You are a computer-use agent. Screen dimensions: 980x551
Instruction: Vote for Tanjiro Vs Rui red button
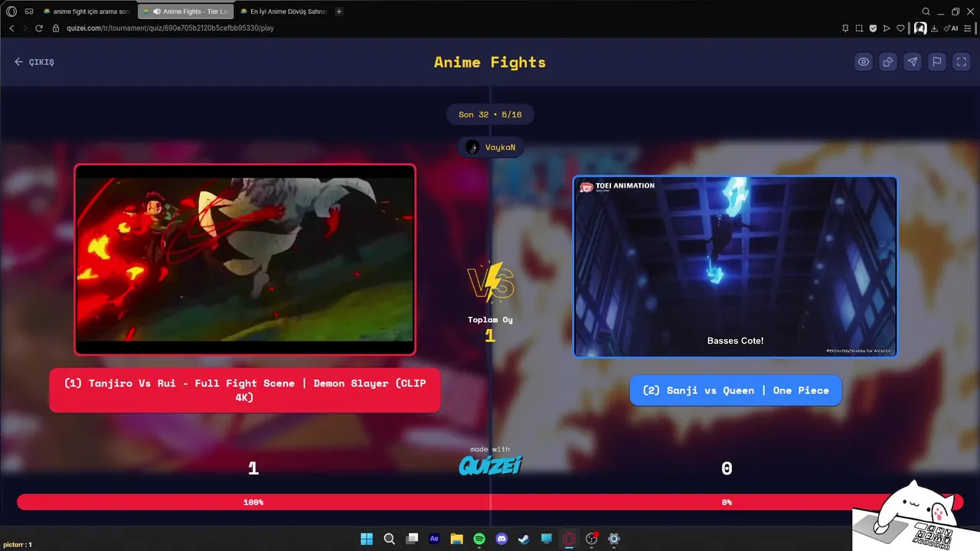tap(245, 390)
